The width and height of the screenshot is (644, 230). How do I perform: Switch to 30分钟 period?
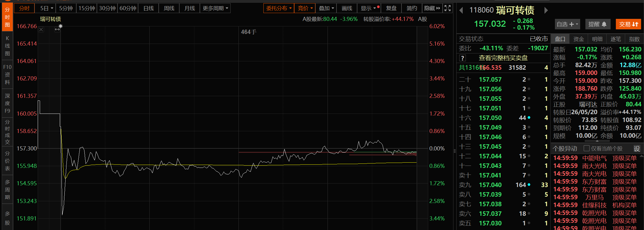pyautogui.click(x=107, y=8)
